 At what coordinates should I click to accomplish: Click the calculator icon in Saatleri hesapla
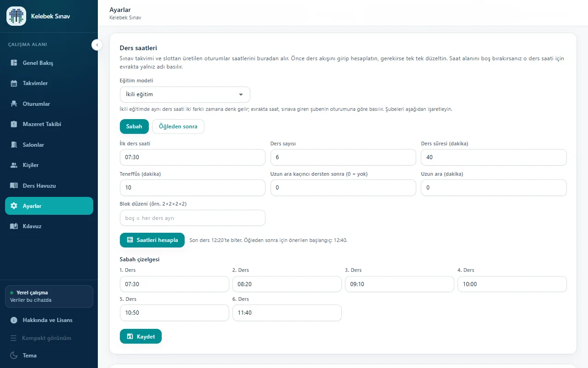(130, 240)
